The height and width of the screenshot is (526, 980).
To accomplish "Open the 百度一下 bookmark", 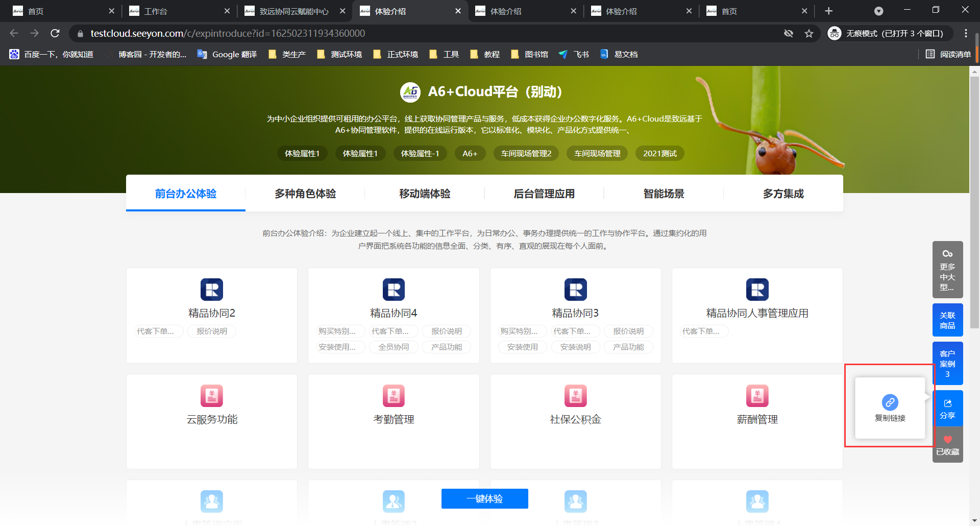I will tap(52, 54).
